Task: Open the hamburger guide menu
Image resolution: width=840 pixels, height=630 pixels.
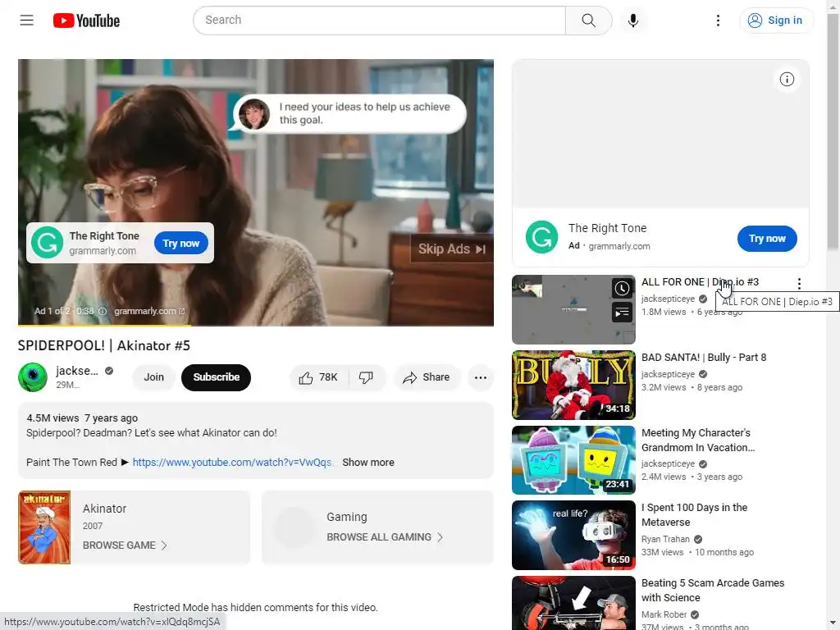Action: click(27, 21)
